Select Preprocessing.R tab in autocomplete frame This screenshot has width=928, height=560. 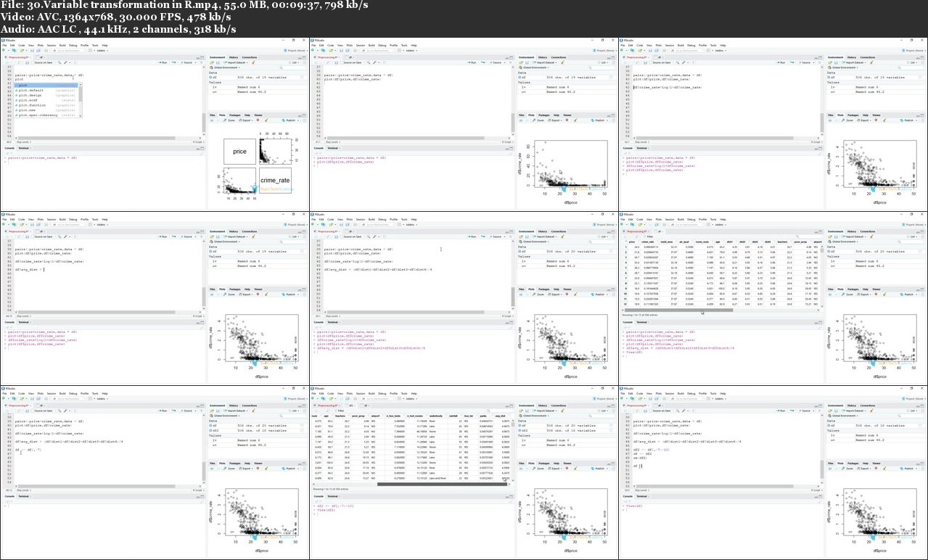(x=18, y=57)
